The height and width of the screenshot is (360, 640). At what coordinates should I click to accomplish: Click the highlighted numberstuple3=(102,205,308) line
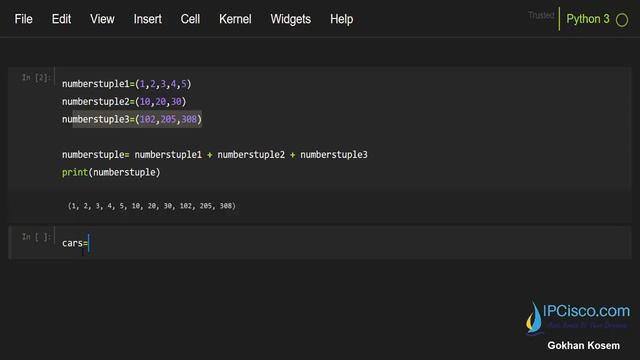[132, 119]
